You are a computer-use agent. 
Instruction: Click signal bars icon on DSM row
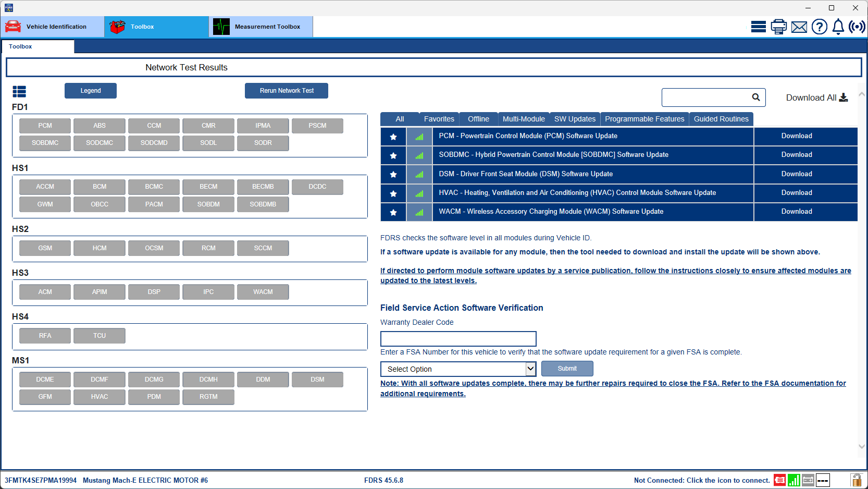click(419, 174)
